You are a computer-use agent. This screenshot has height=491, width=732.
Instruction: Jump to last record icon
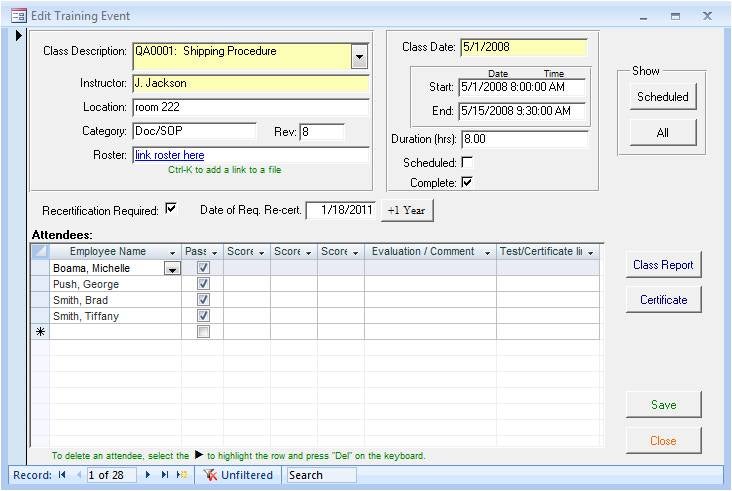[164, 475]
